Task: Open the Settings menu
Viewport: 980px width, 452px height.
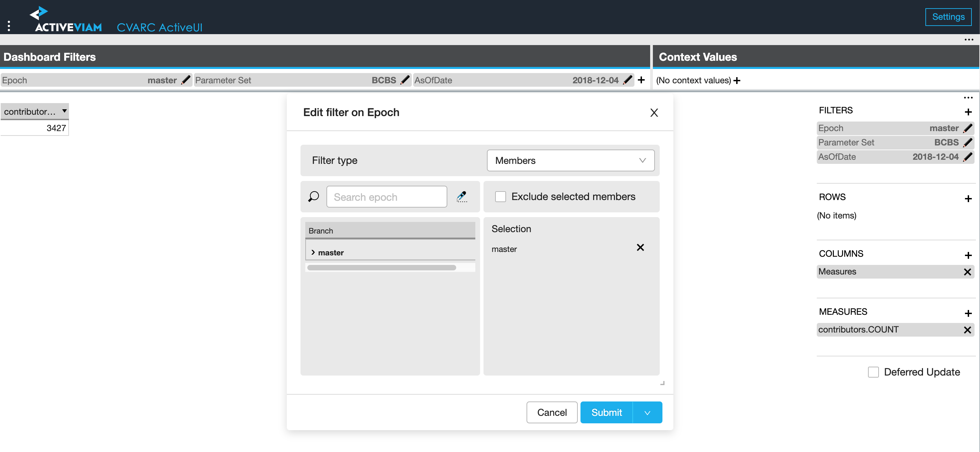Action: pos(948,17)
